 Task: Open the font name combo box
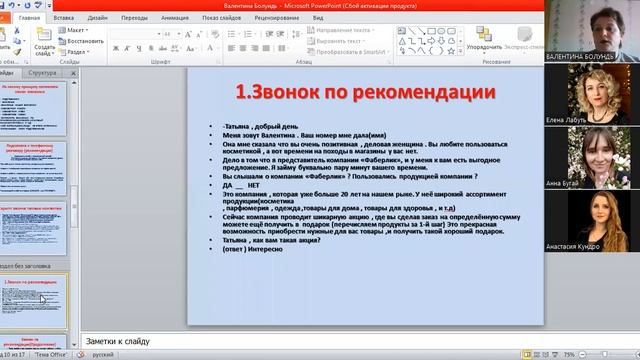tap(136, 34)
